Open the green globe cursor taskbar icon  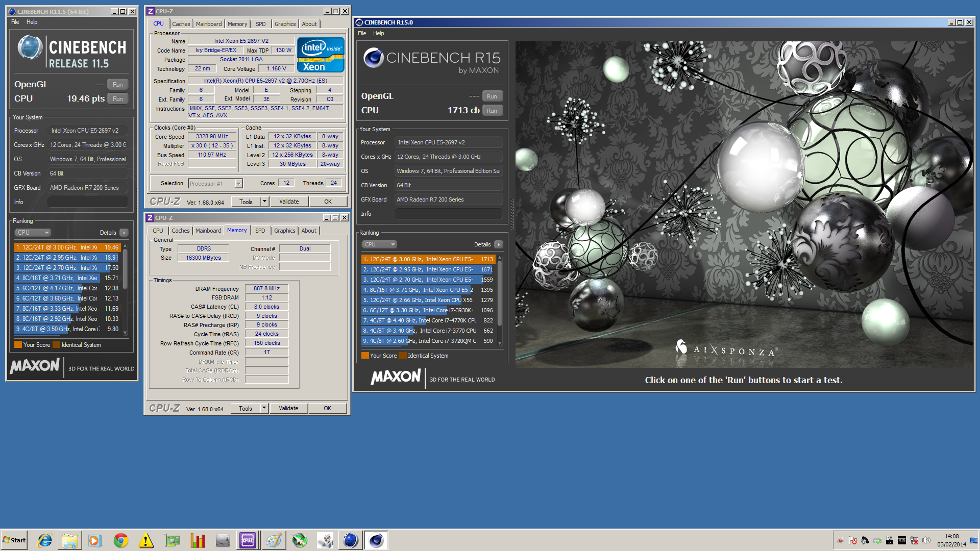pyautogui.click(x=300, y=540)
